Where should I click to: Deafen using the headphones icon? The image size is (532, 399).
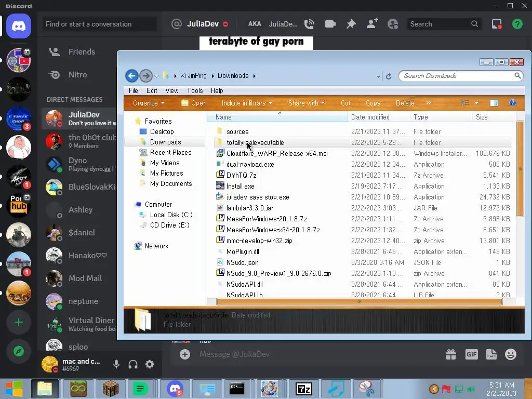tap(133, 364)
